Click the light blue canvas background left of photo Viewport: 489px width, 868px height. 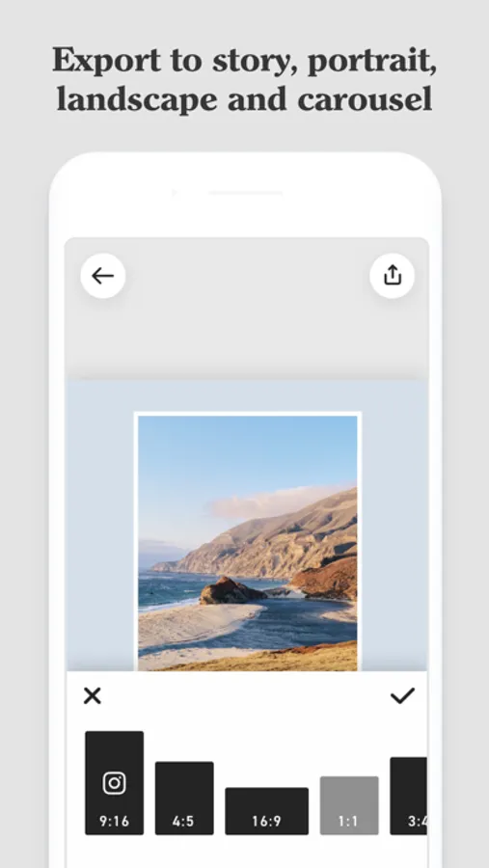[100, 526]
